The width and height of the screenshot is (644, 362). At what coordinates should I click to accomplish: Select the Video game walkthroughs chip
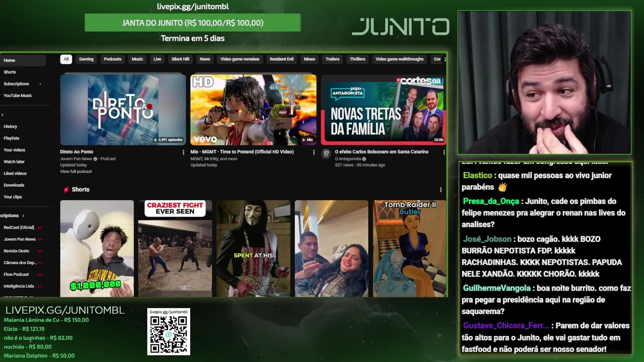click(x=399, y=59)
